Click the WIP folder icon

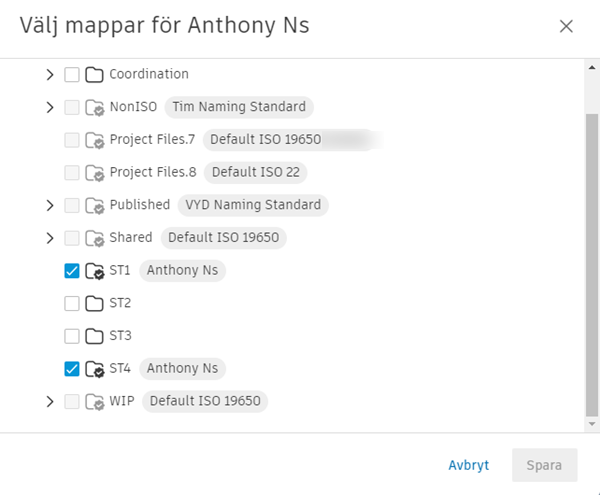click(95, 402)
